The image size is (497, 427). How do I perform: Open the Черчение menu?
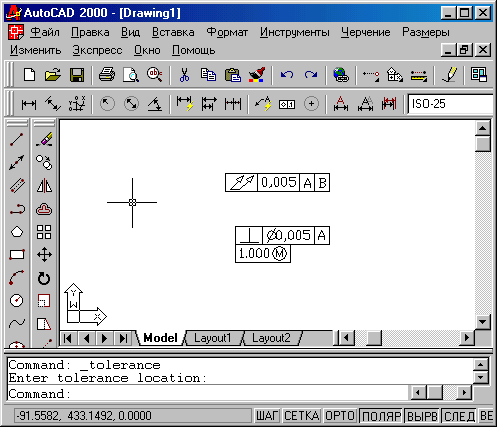[x=365, y=32]
